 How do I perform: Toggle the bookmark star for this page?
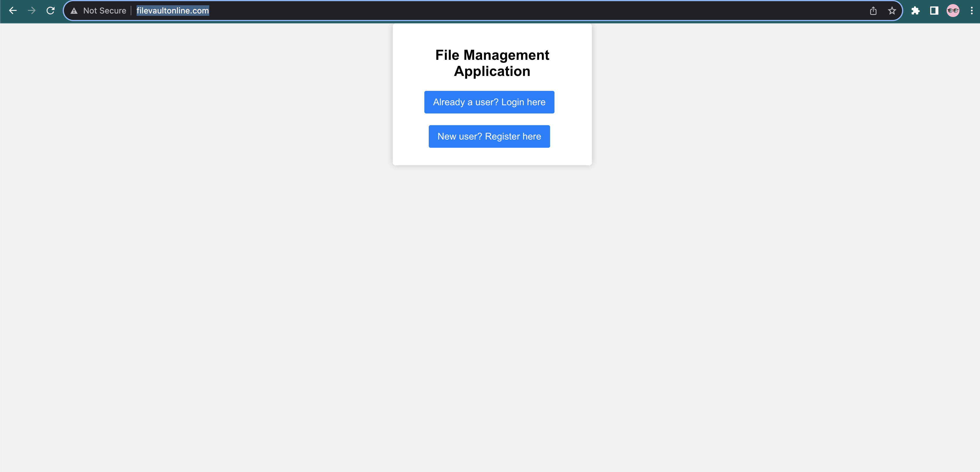click(892, 11)
